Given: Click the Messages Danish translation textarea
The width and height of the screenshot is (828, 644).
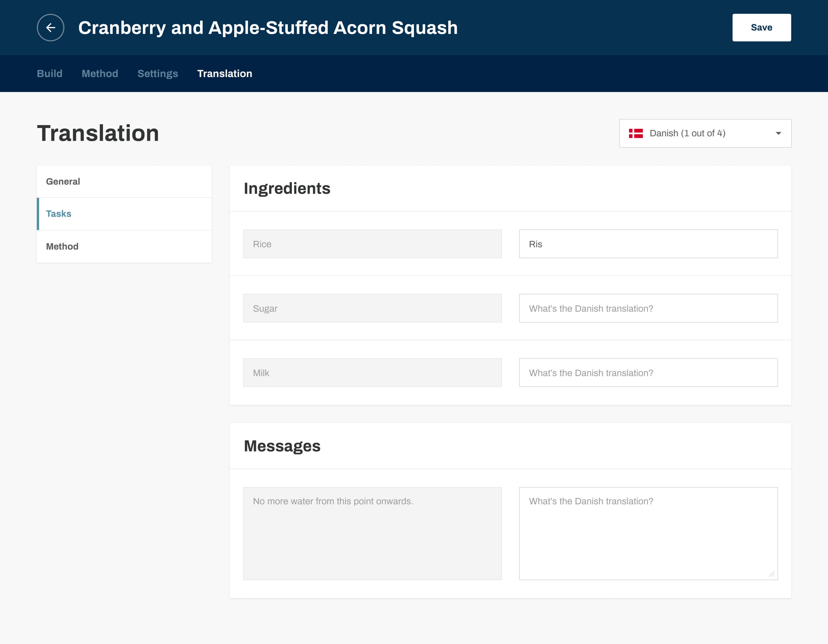Looking at the screenshot, I should coord(648,533).
